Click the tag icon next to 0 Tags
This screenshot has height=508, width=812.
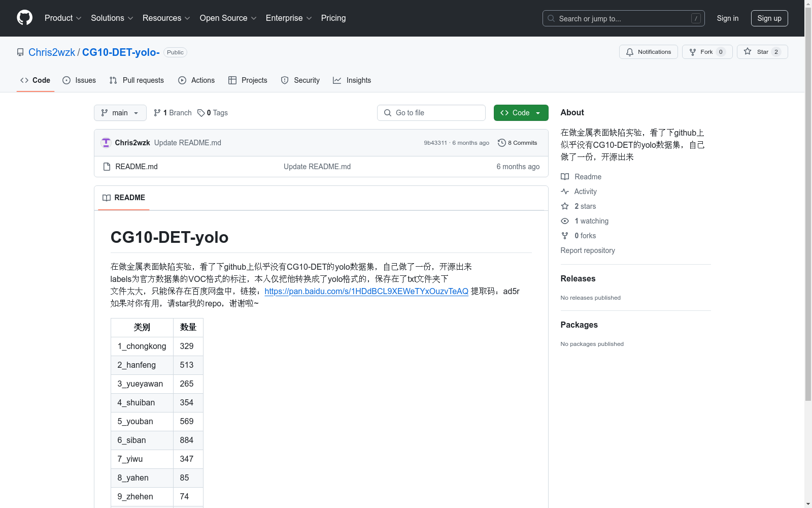[201, 113]
